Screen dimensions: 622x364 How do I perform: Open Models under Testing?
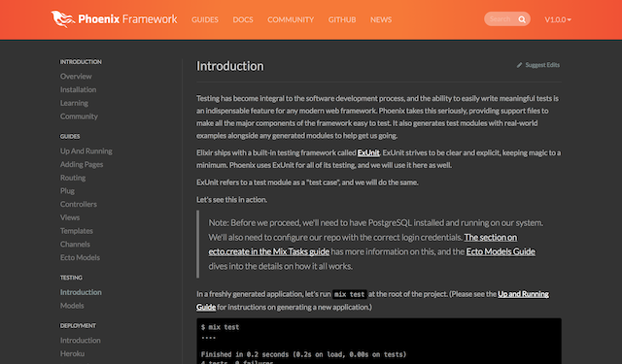tap(72, 306)
